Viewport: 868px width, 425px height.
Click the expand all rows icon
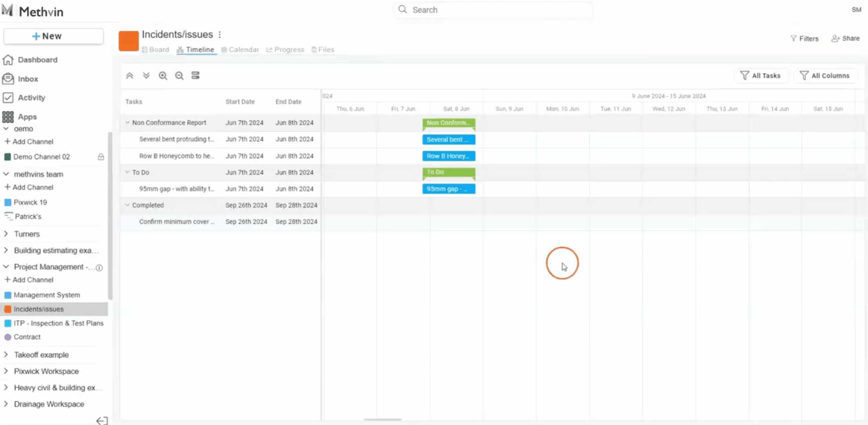click(x=146, y=76)
